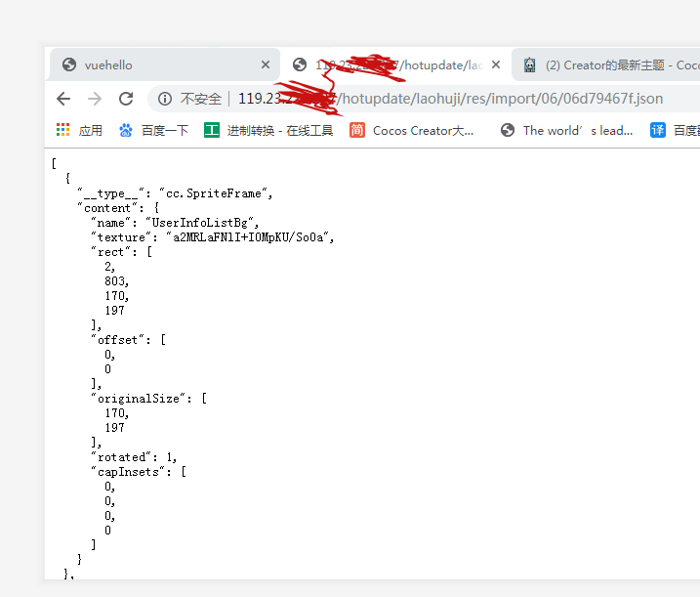Reload the current page
Viewport: 700px width, 597px height.
tap(126, 99)
